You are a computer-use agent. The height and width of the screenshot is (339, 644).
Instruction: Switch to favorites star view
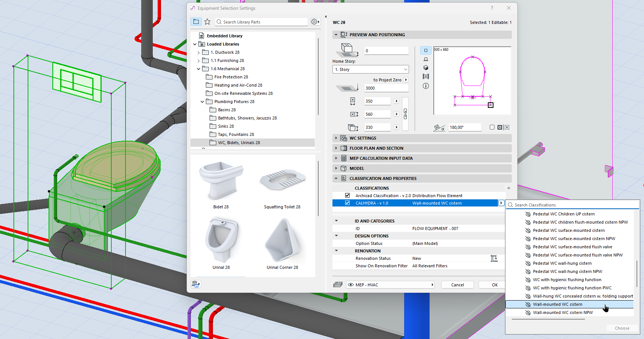[x=207, y=22]
